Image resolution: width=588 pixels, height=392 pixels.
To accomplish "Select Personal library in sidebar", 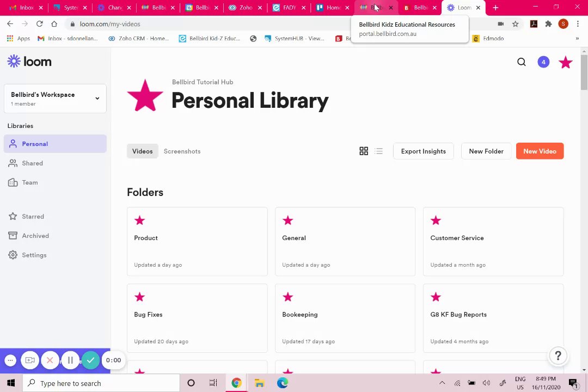I will 55,144.
